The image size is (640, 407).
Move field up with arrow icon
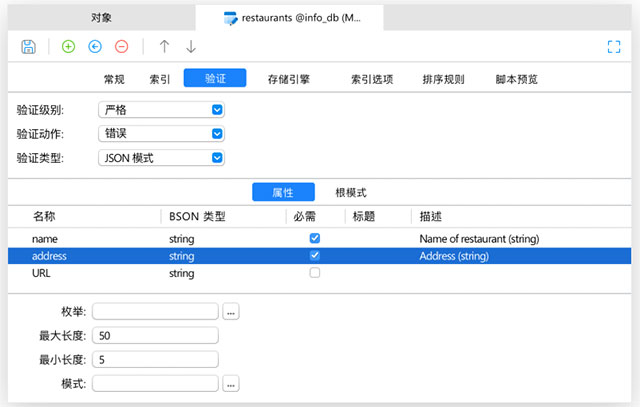[164, 47]
